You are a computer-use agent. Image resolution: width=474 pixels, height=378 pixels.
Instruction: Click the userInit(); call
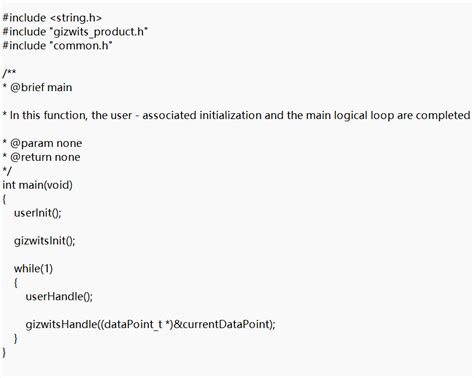click(38, 213)
